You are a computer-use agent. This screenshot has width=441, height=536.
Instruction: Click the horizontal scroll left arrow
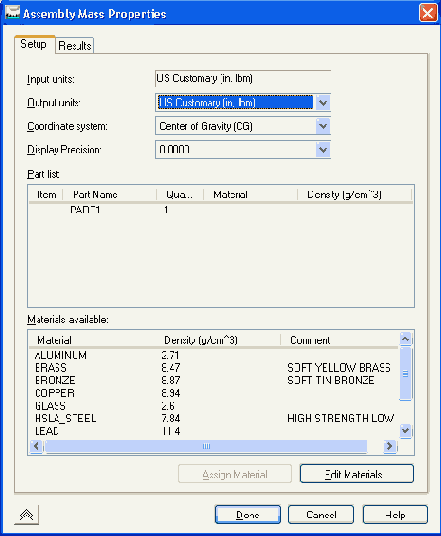tap(36, 446)
